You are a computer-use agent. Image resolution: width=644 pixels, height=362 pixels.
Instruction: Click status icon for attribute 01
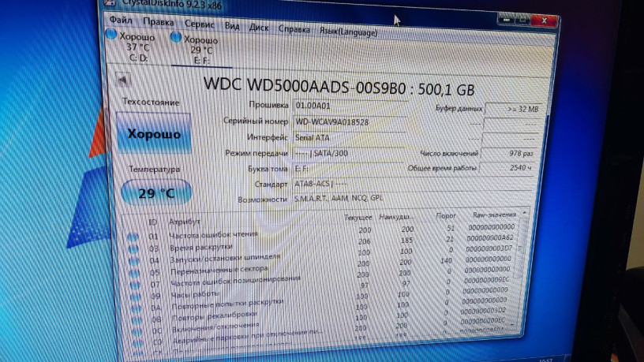[133, 237]
